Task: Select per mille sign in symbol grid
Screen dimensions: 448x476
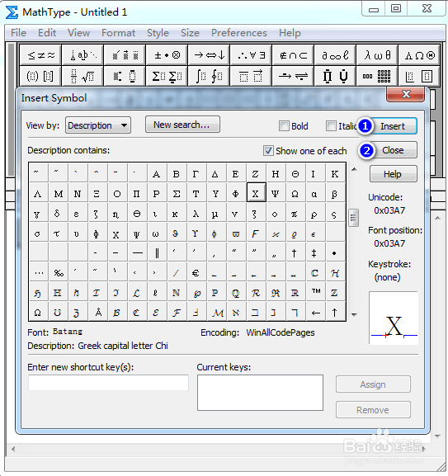Action: click(x=59, y=273)
